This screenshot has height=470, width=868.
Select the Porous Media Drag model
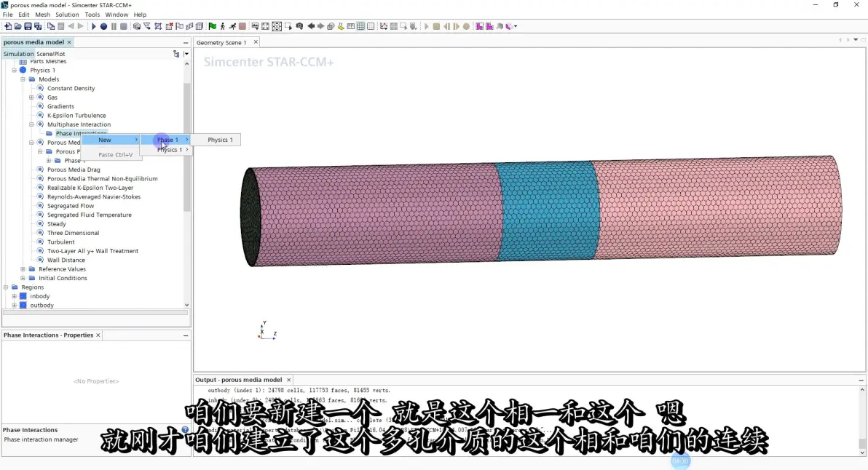tap(74, 170)
